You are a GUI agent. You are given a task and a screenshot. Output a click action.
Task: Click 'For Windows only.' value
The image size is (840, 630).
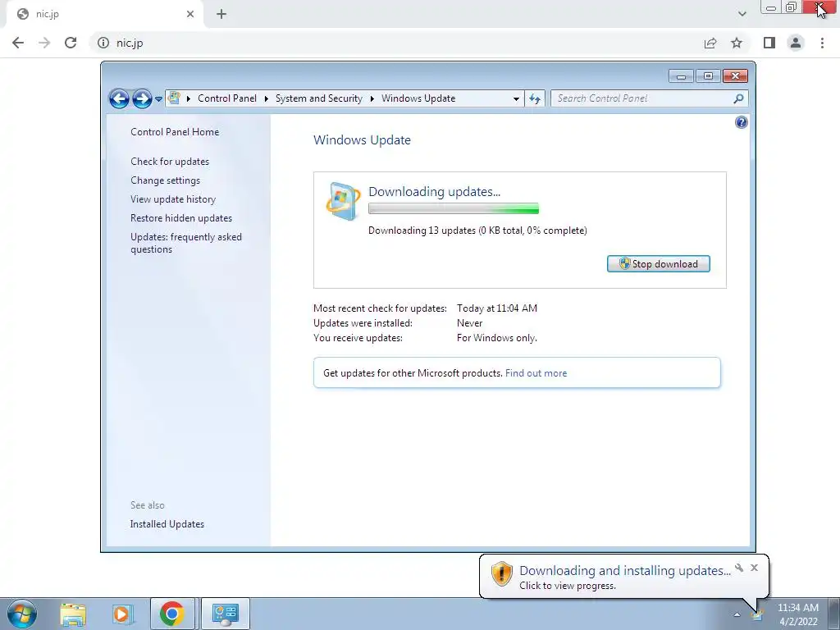click(x=496, y=338)
